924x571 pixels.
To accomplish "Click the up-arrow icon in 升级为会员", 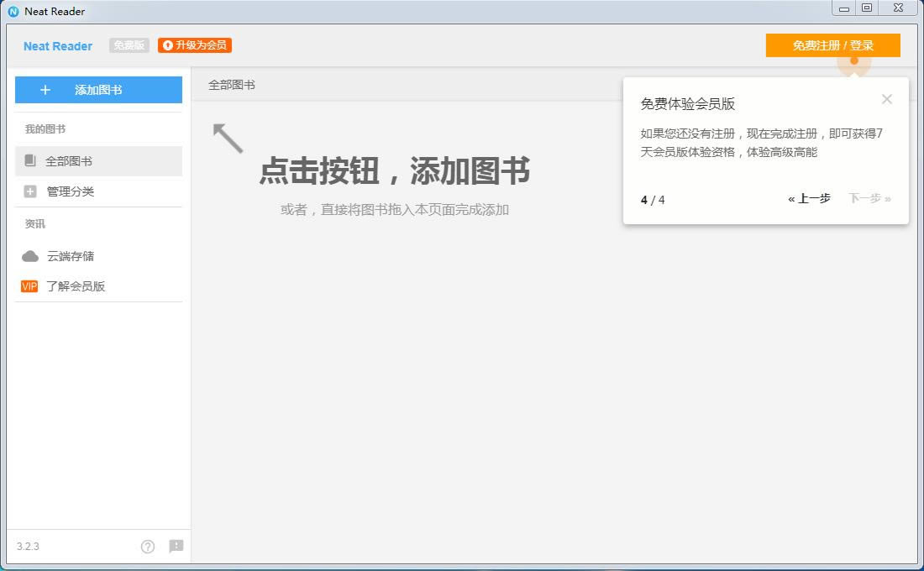I will coord(168,45).
